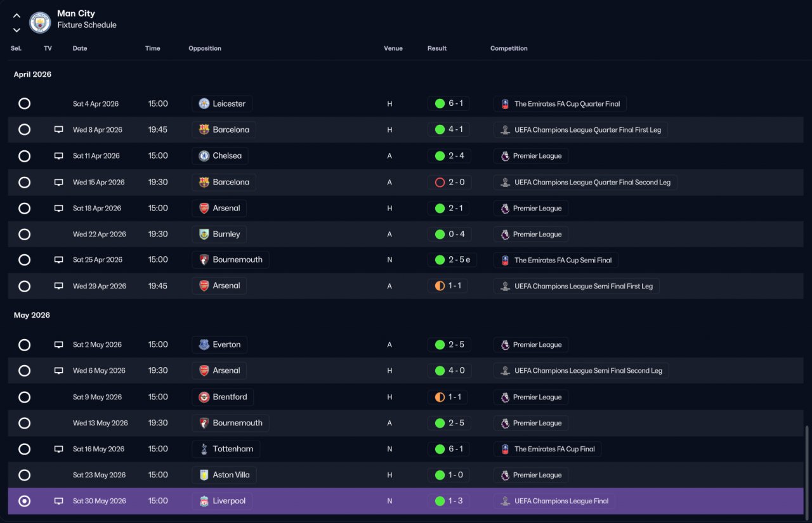812x523 pixels.
Task: Open the 6 - 1 Leicester result
Action: [449, 103]
